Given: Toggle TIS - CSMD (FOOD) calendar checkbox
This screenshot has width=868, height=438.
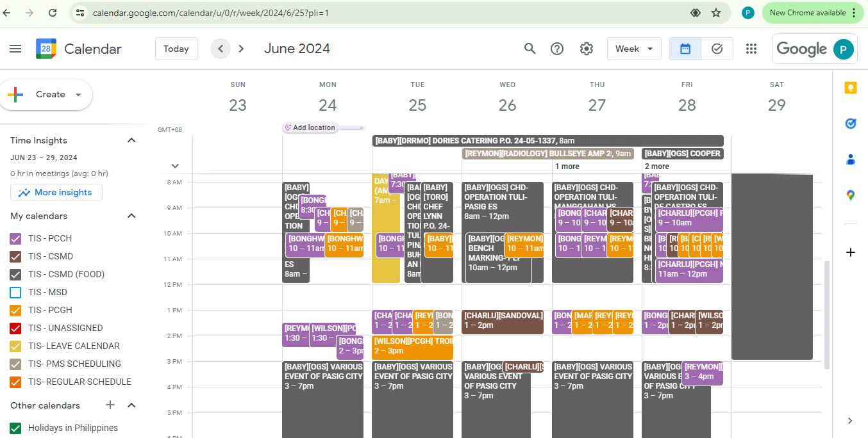Looking at the screenshot, I should 16,274.
